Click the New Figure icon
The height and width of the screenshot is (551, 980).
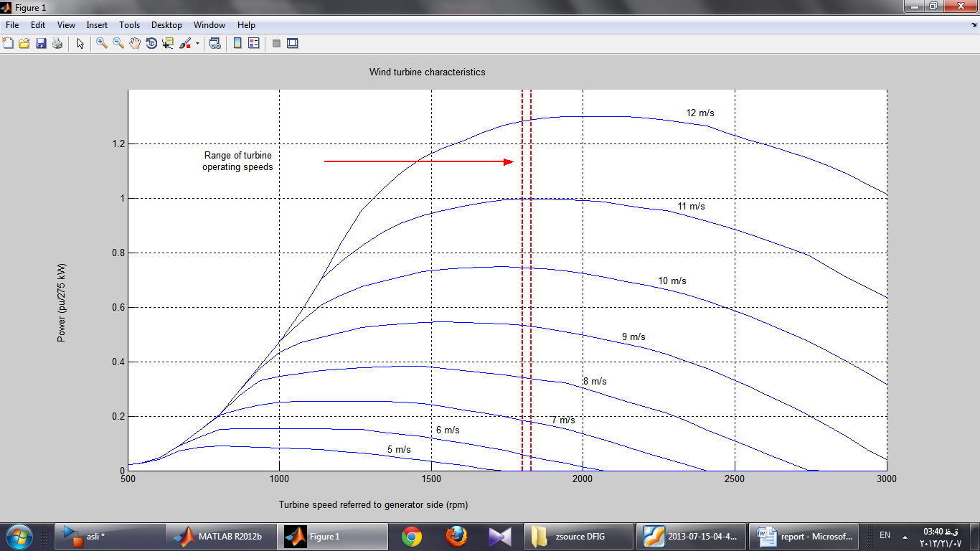9,44
